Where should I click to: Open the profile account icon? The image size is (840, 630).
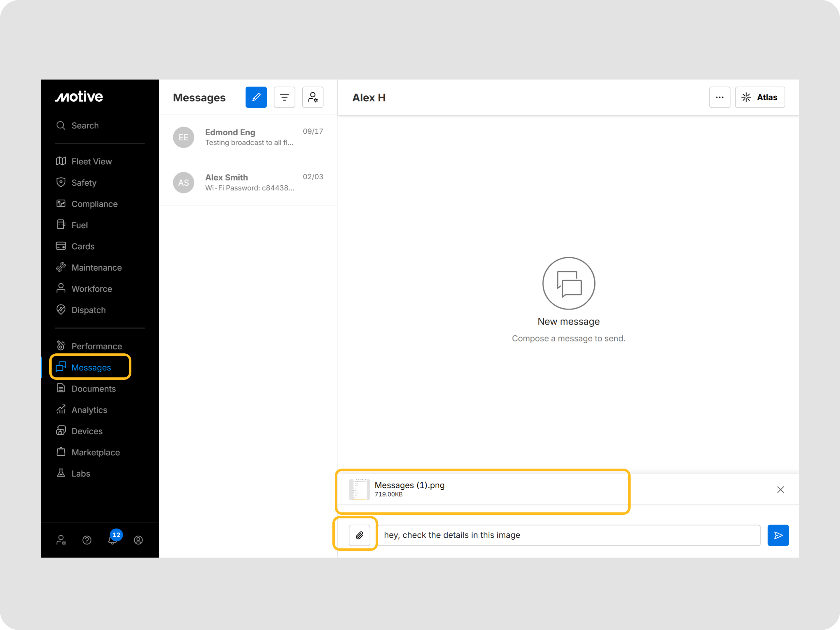pyautogui.click(x=138, y=540)
